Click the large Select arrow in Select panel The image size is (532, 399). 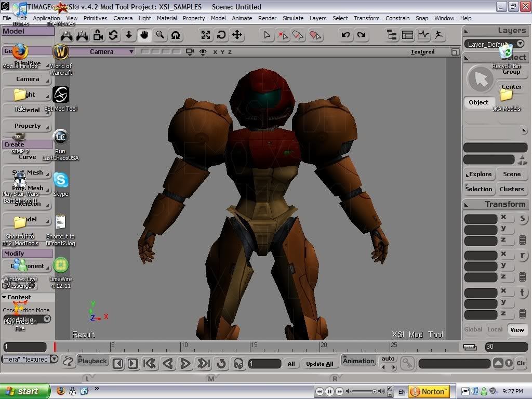point(480,79)
